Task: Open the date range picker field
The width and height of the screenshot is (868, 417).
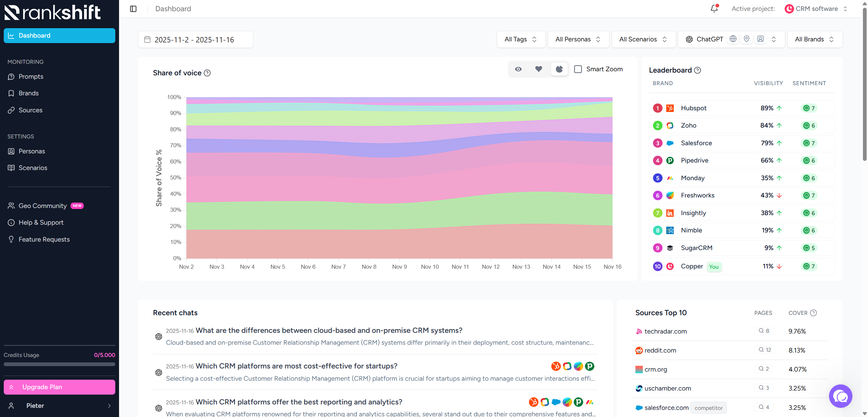Action: click(195, 39)
